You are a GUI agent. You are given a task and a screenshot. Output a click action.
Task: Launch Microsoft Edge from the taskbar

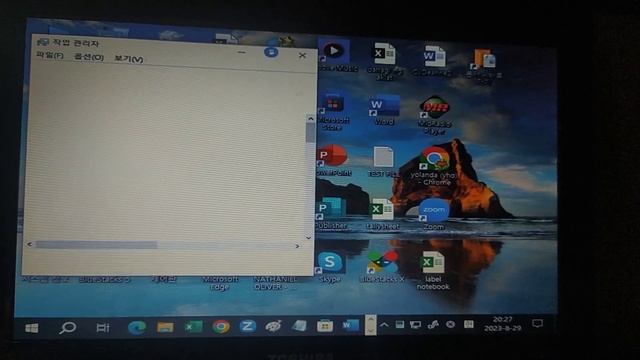point(137,327)
